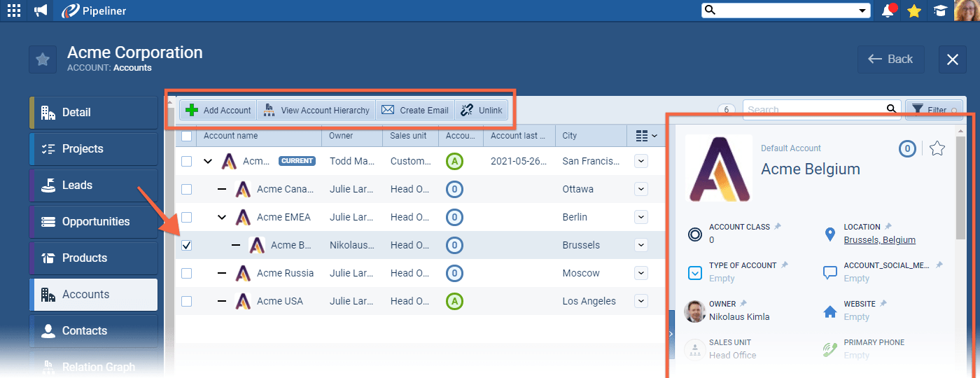Open the app grid launcher icon
Image resolution: width=980 pixels, height=378 pixels.
(x=13, y=10)
